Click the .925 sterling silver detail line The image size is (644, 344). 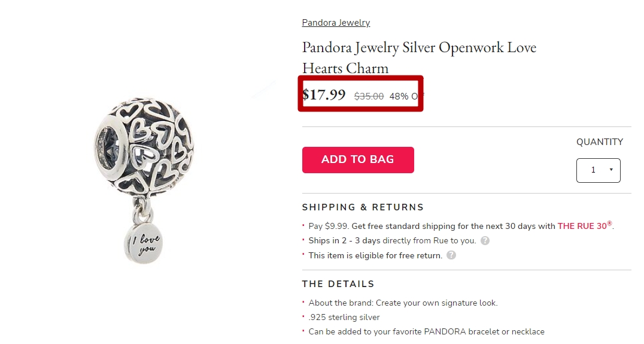tap(344, 317)
